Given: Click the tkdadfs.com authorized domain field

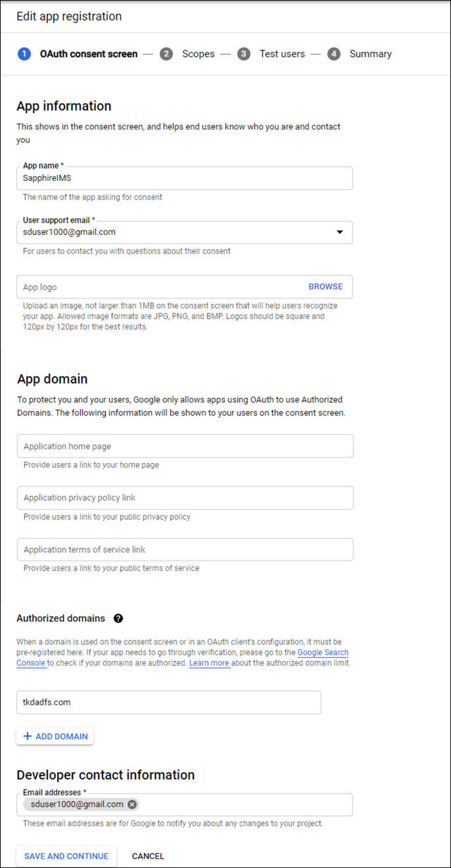Looking at the screenshot, I should point(168,702).
